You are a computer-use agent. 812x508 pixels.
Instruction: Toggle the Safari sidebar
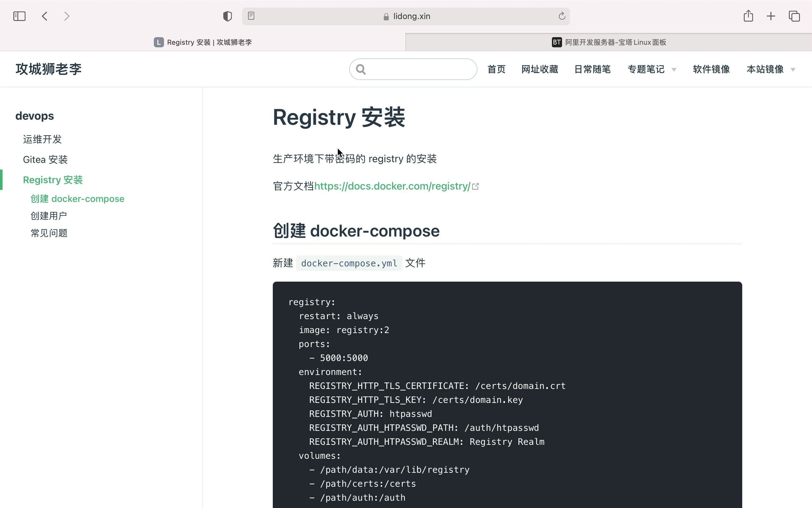[19, 16]
